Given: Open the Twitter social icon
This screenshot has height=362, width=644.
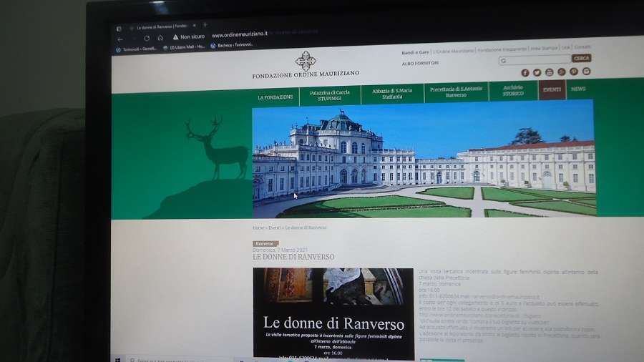Looking at the screenshot, I should 537,72.
